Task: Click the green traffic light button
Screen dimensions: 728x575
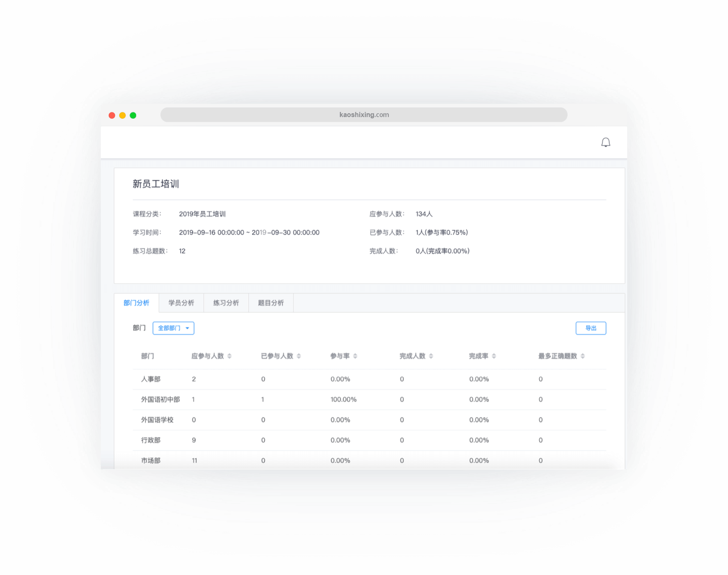Action: point(132,115)
